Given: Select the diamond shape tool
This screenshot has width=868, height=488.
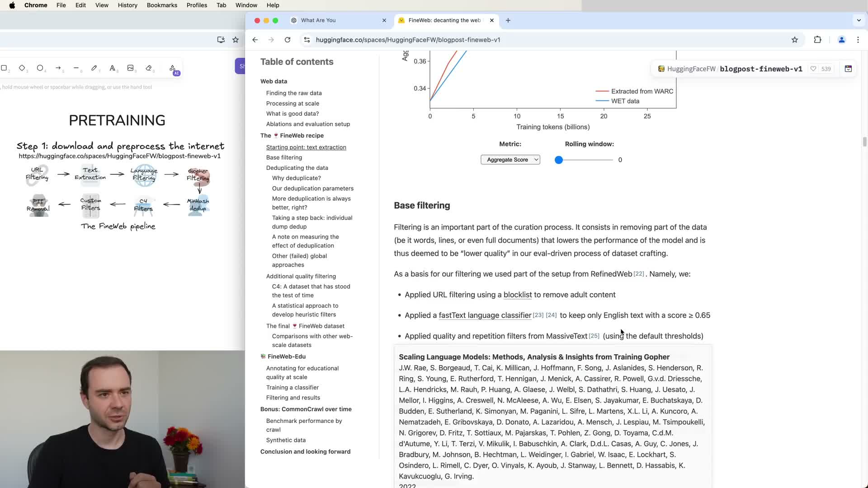Looking at the screenshot, I should pyautogui.click(x=22, y=68).
